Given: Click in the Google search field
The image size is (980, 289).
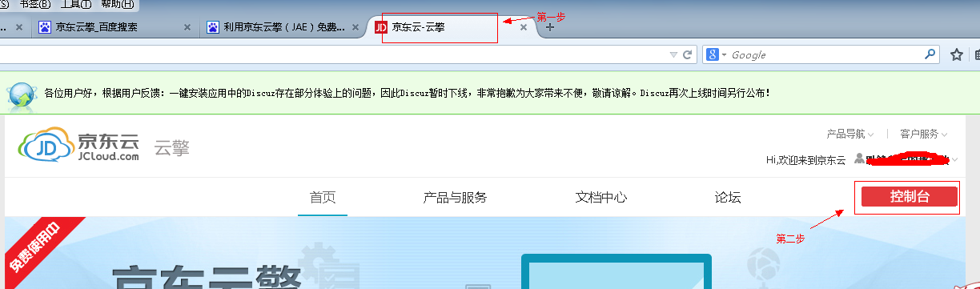Looking at the screenshot, I should (x=825, y=55).
